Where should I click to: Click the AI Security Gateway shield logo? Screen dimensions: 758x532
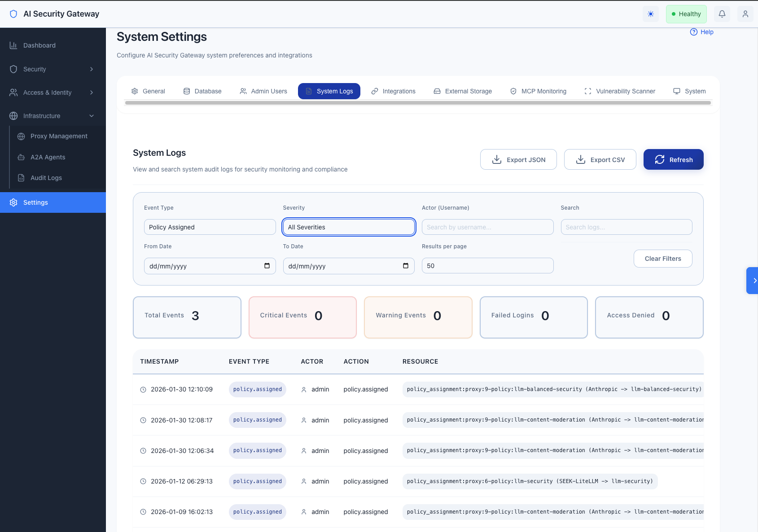pos(13,14)
